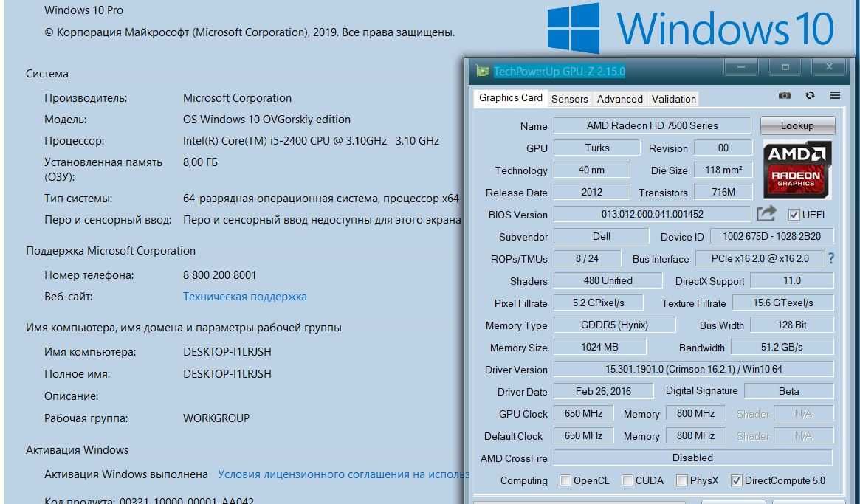Click the GPU field showing Turks
The width and height of the screenshot is (860, 504).
click(x=596, y=148)
